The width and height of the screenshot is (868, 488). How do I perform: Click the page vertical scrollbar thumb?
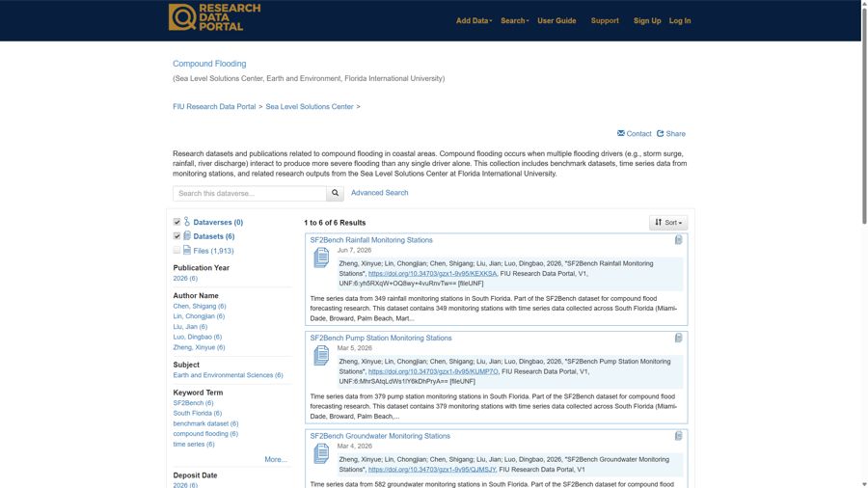pos(864,115)
